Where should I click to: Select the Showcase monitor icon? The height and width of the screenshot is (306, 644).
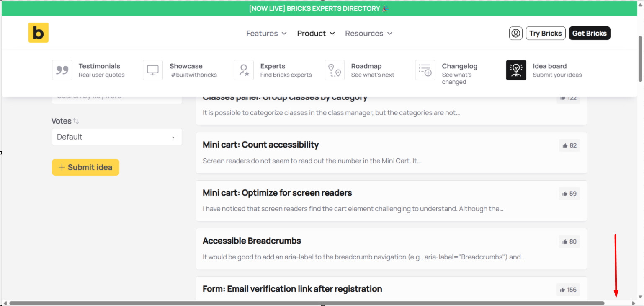click(152, 70)
